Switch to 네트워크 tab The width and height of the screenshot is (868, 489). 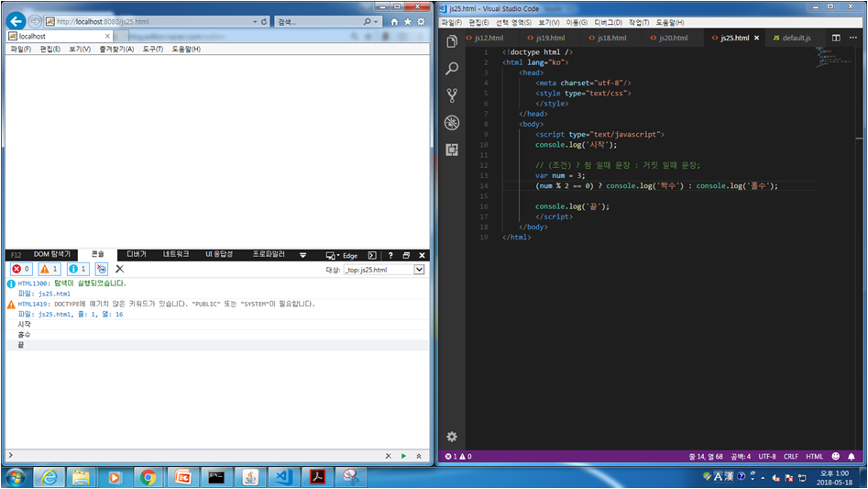176,254
